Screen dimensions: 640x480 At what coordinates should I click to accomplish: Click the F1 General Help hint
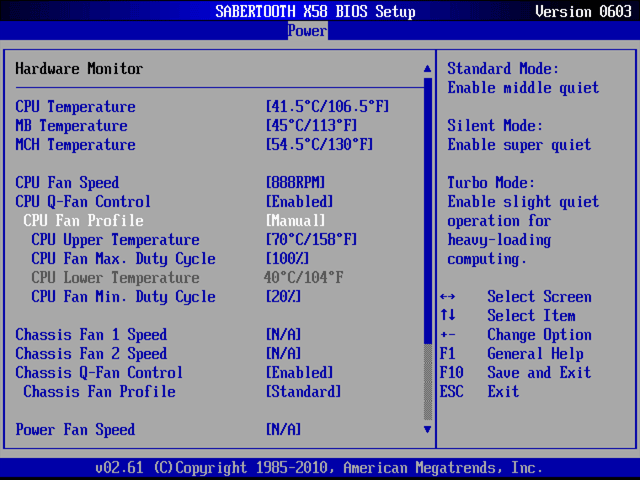pyautogui.click(x=511, y=353)
